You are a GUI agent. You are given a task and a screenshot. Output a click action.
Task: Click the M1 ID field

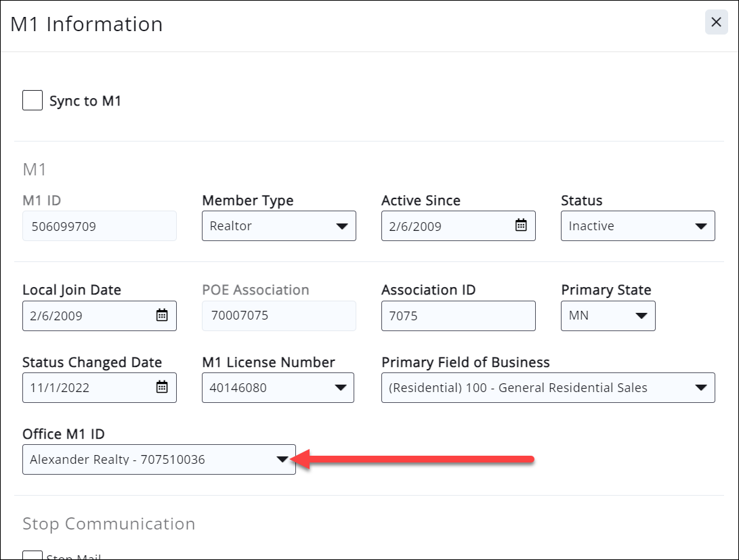[99, 226]
